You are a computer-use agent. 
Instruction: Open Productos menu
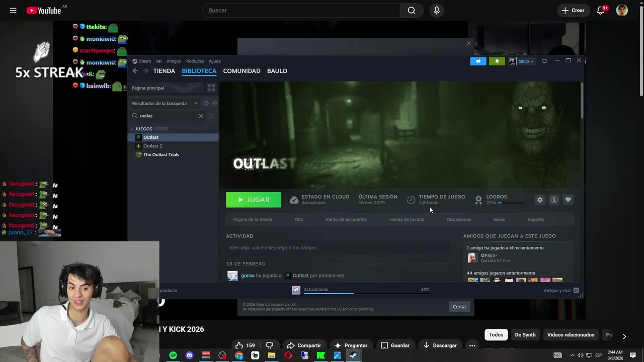coord(195,61)
